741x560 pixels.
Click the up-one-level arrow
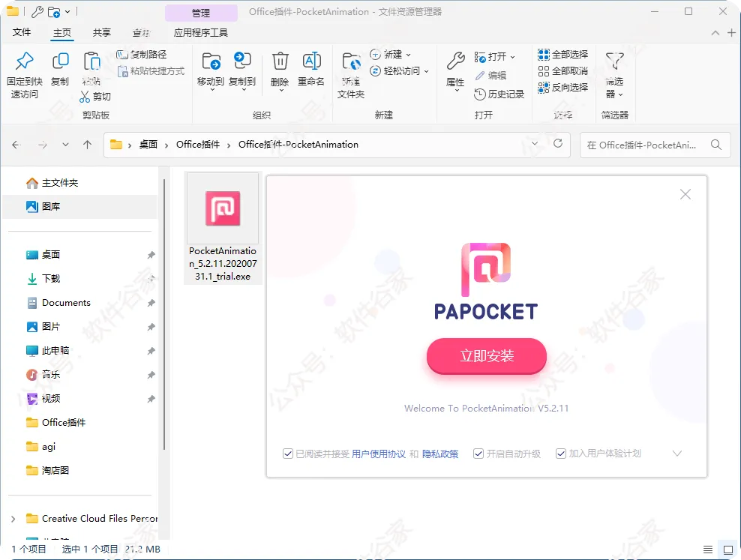tap(88, 145)
